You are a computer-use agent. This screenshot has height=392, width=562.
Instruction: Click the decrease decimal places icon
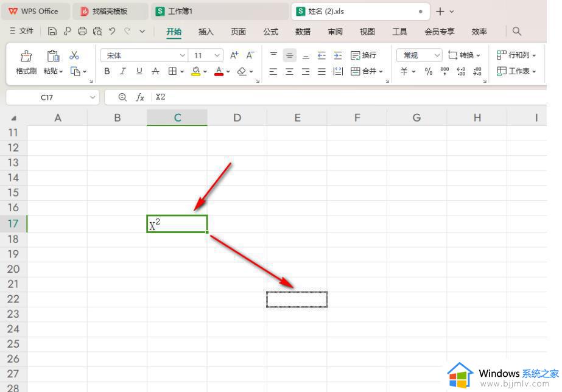pyautogui.click(x=477, y=71)
